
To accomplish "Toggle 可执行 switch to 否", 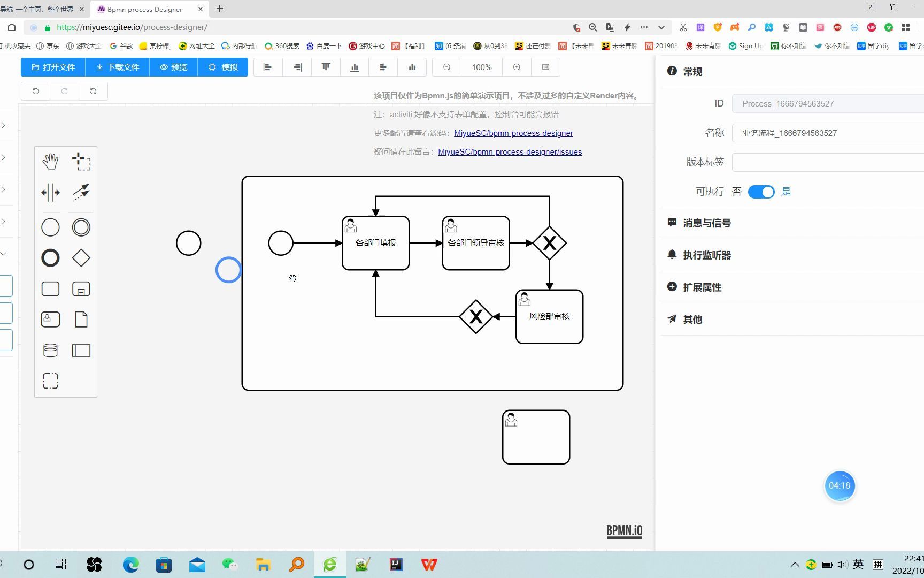I will 761,192.
